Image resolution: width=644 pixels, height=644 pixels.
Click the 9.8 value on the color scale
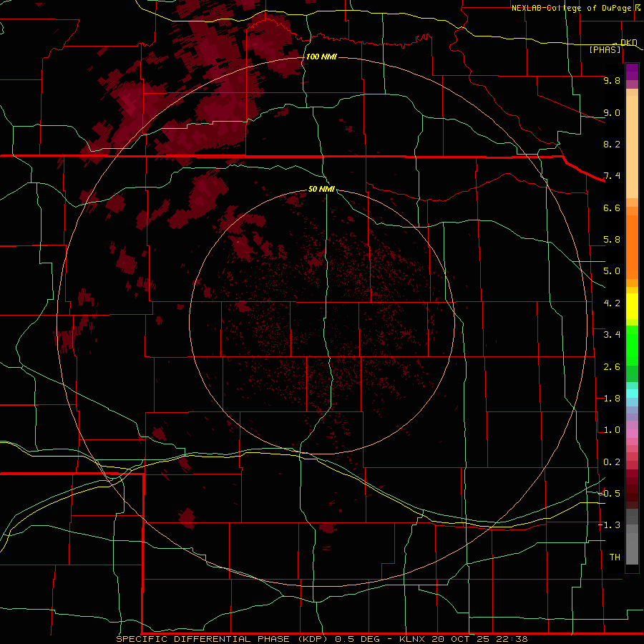coord(612,80)
